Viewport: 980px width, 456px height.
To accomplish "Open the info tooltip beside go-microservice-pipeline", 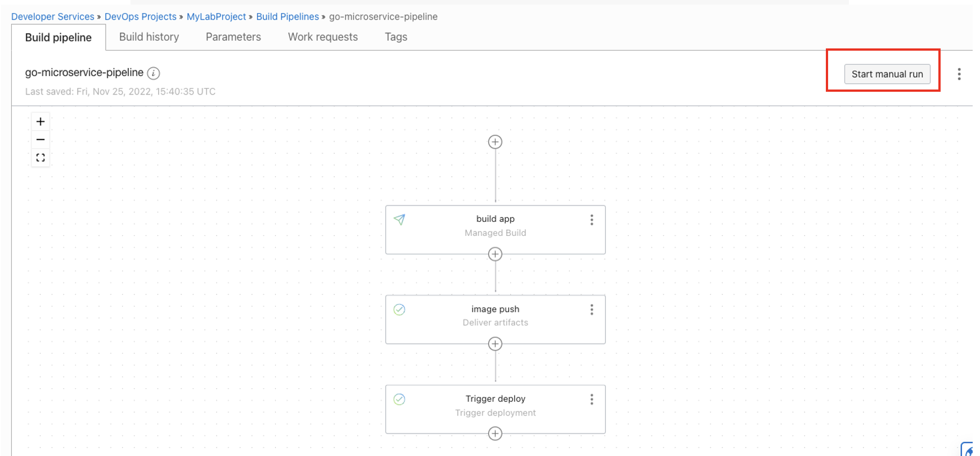I will tap(153, 73).
